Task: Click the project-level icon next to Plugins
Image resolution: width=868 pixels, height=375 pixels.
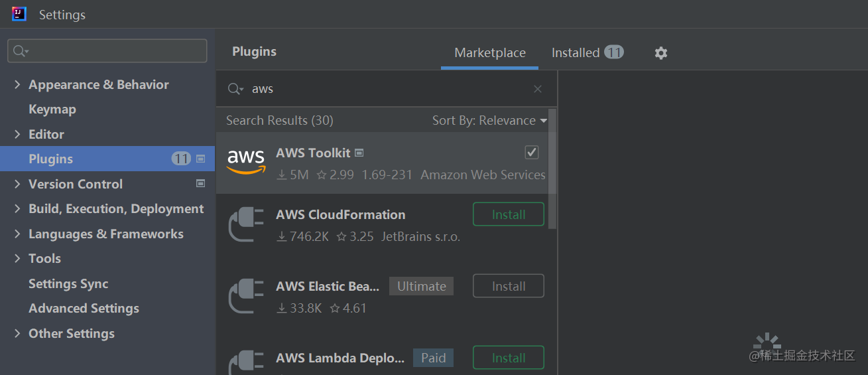Action: [201, 159]
